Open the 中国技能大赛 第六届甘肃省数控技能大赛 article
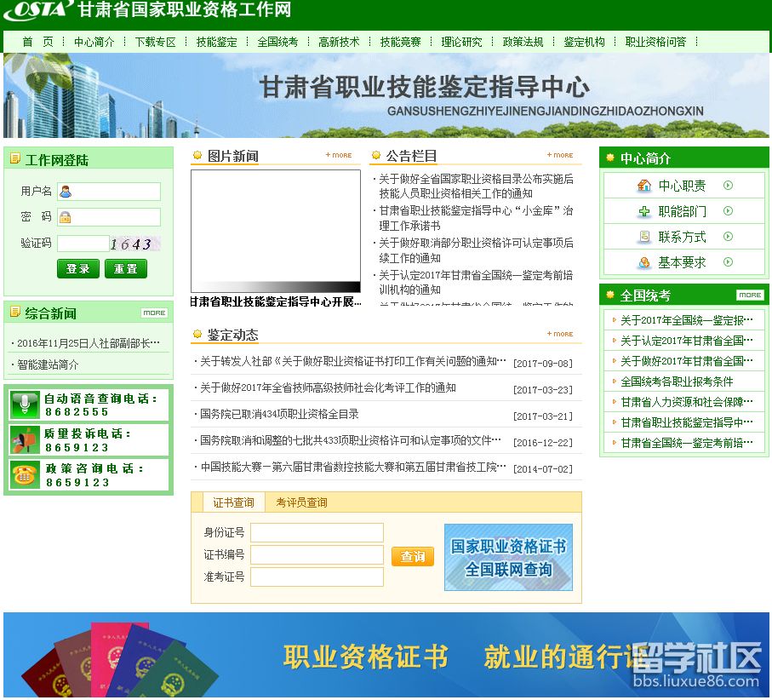Screen dimensions: 772x700 [352, 467]
